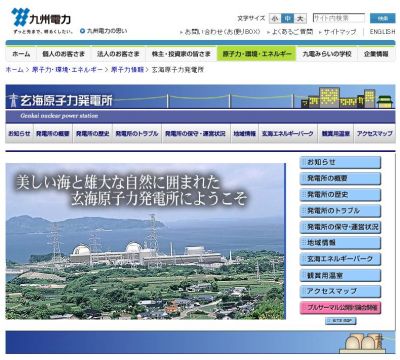The image size is (400, 360).
Task: Open 地域情報 in the station submenu bar
Action: click(x=244, y=133)
